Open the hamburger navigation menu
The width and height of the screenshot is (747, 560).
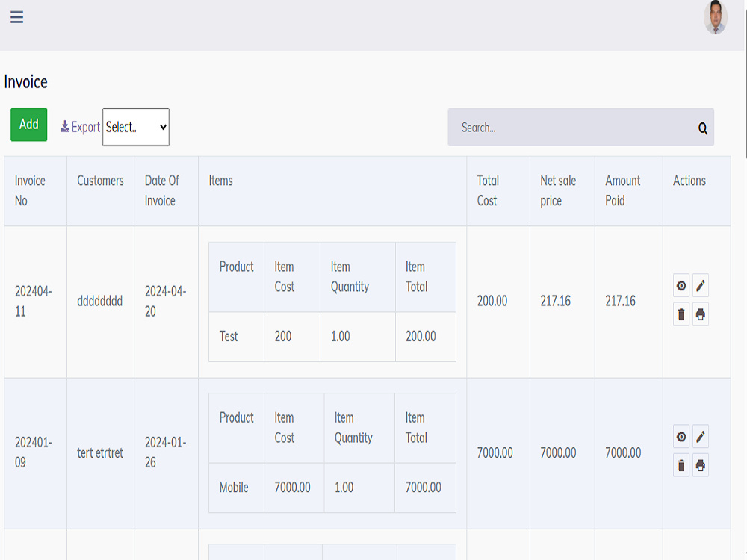pos(16,17)
